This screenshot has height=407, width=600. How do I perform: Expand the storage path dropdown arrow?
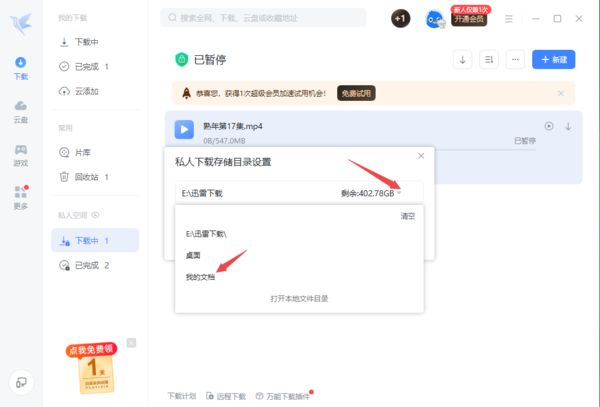click(x=399, y=193)
